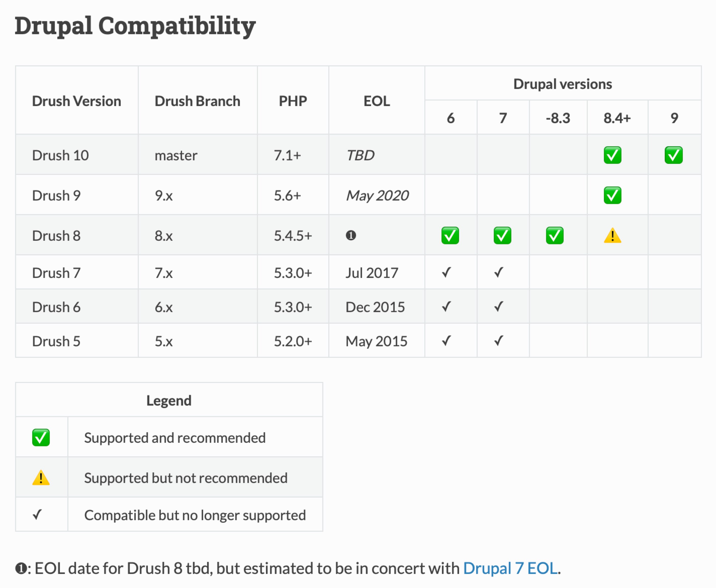Click the legend's yellow warning icon
Screen dimensions: 716x588
click(x=41, y=478)
